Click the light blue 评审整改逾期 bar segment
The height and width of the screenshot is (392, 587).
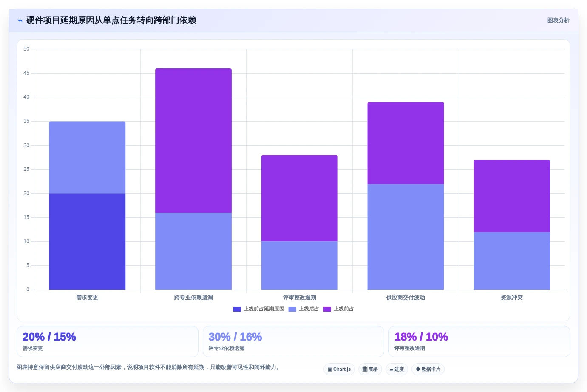300,265
